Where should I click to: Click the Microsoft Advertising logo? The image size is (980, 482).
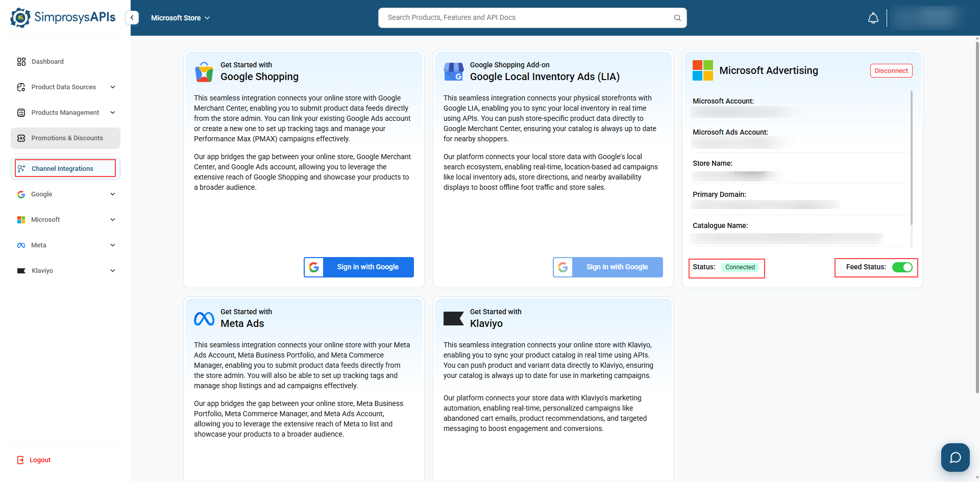[x=703, y=70]
